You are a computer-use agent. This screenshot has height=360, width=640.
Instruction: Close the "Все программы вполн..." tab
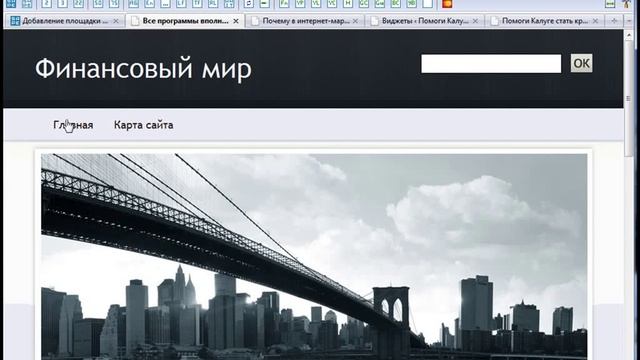point(236,21)
